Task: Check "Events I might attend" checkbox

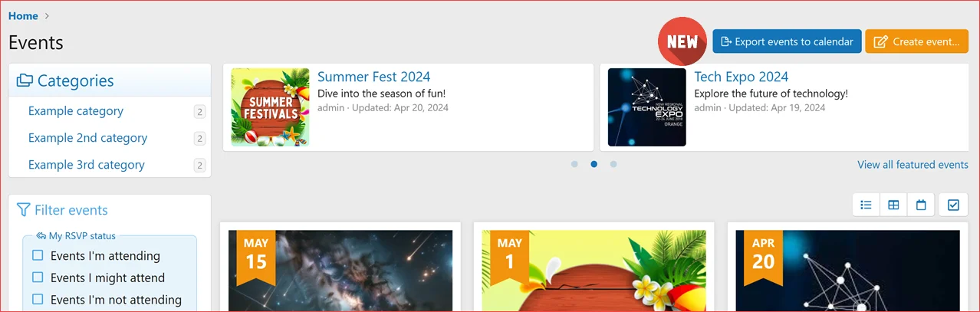Action: [x=38, y=278]
